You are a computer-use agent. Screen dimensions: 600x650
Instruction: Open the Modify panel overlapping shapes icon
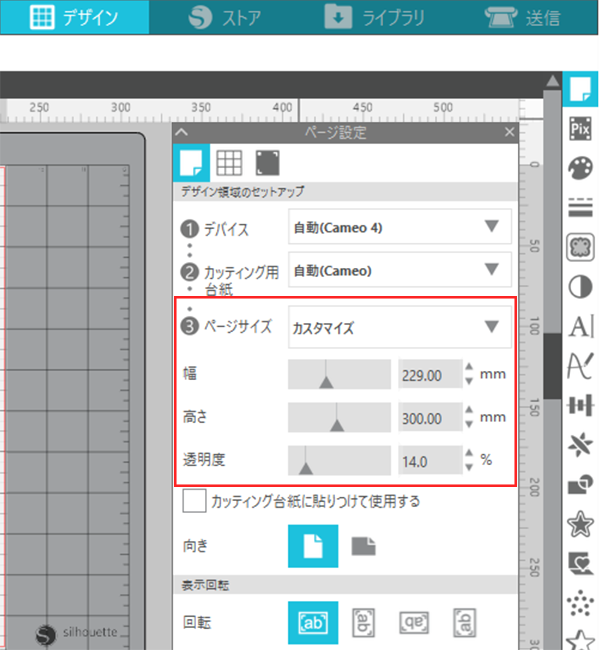click(x=580, y=484)
